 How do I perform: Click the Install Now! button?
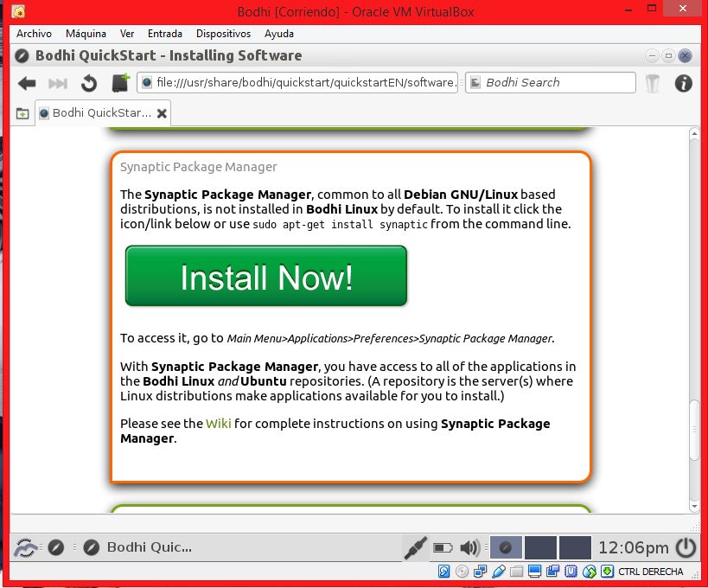point(266,277)
